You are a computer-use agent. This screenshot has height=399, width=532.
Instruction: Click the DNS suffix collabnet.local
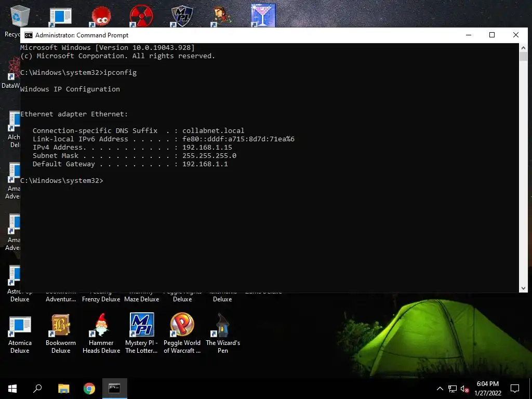214,130
